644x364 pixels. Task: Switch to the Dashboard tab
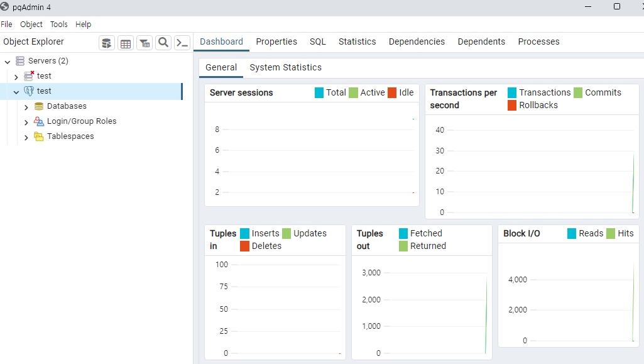click(221, 41)
